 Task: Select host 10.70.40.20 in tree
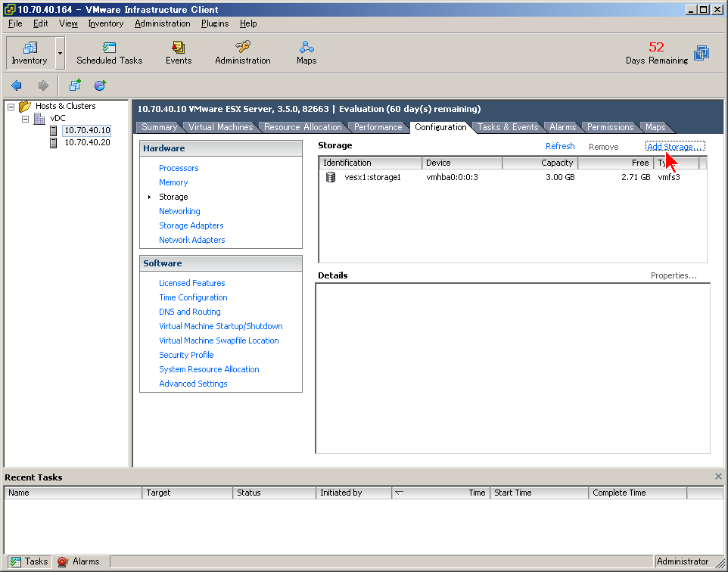tap(87, 142)
